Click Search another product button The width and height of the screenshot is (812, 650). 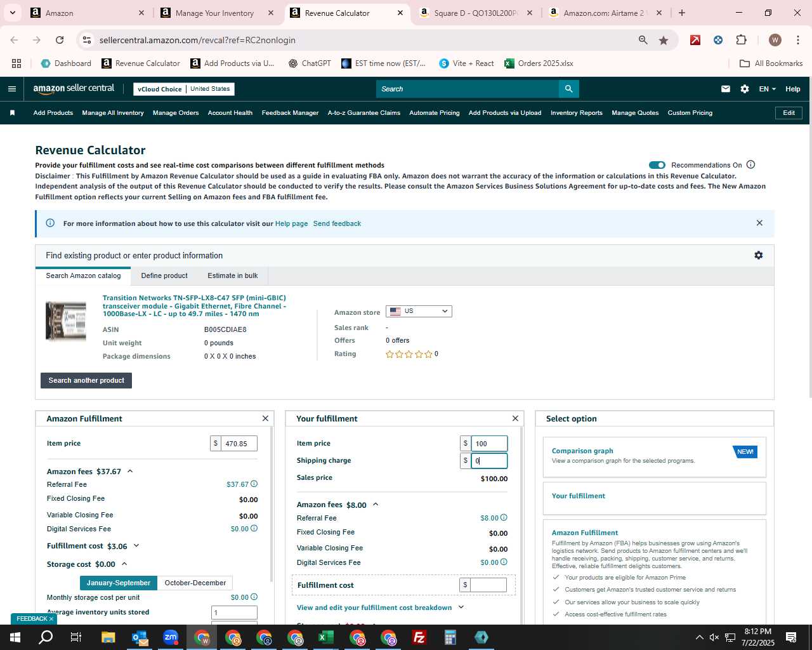(x=86, y=380)
